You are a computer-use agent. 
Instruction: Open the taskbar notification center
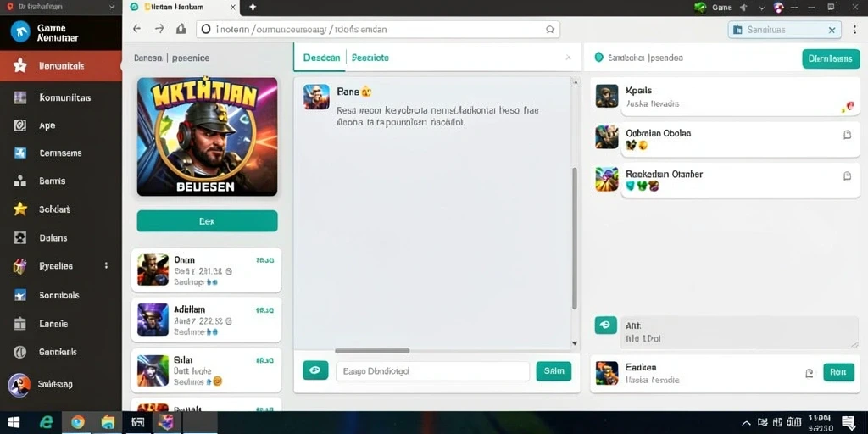tap(848, 423)
